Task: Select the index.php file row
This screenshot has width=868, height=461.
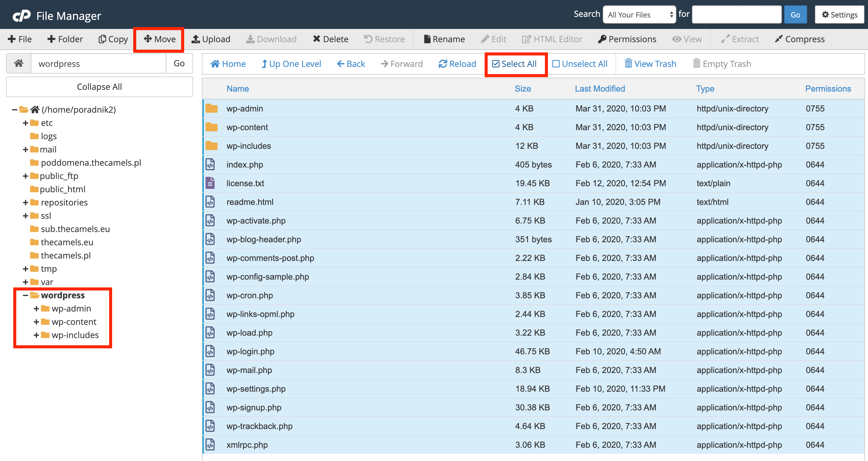Action: click(x=533, y=165)
